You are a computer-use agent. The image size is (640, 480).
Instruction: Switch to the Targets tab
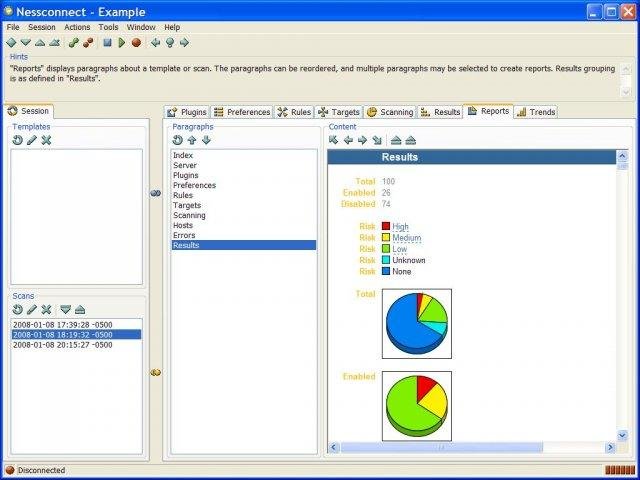pos(339,112)
